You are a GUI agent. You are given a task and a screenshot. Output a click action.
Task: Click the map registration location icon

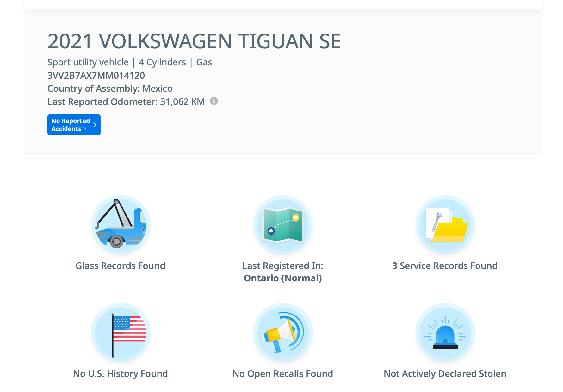283,225
